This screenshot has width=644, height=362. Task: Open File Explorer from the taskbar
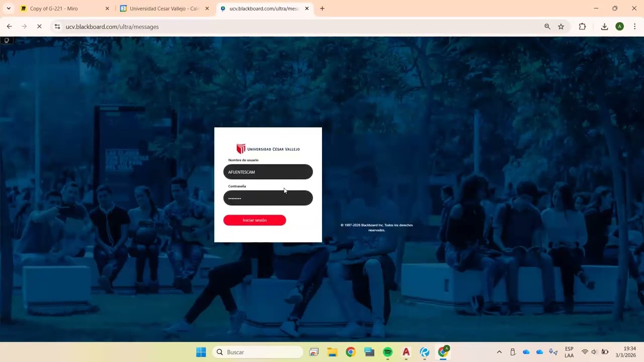(x=332, y=352)
